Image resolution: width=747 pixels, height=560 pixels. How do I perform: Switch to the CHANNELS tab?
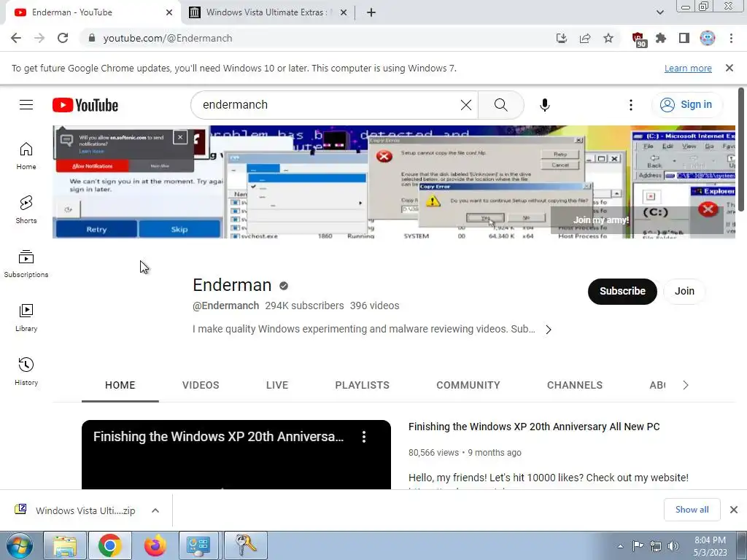click(x=575, y=385)
